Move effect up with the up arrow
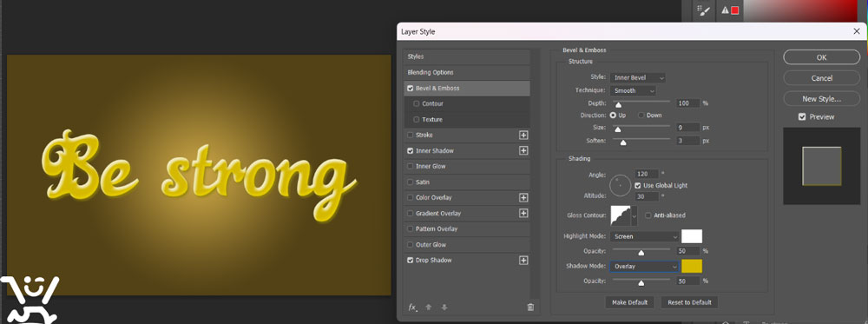 click(x=429, y=307)
